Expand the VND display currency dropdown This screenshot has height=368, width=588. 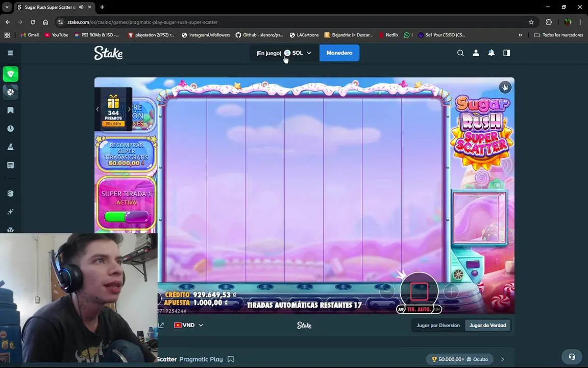coord(189,325)
